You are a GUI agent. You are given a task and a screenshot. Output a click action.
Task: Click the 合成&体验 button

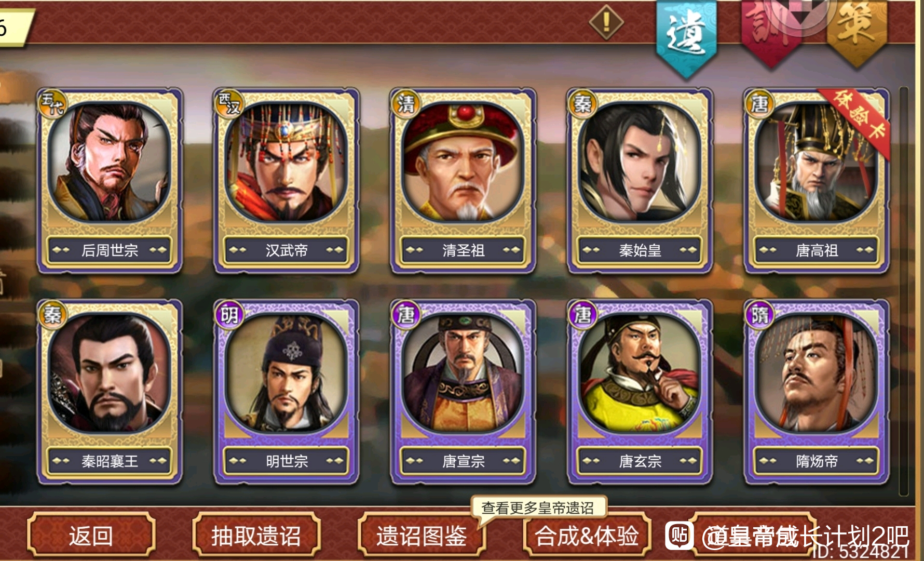pos(587,535)
